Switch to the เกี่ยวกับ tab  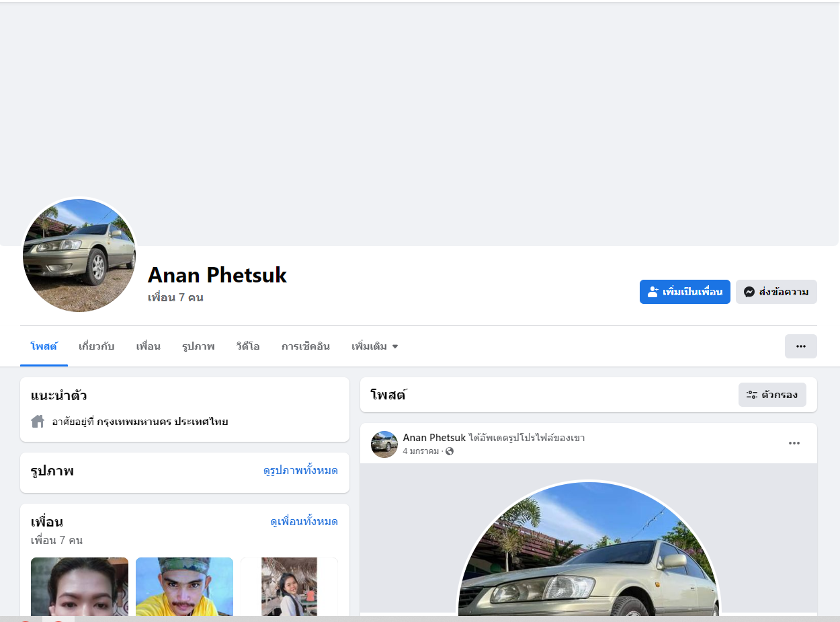click(97, 346)
